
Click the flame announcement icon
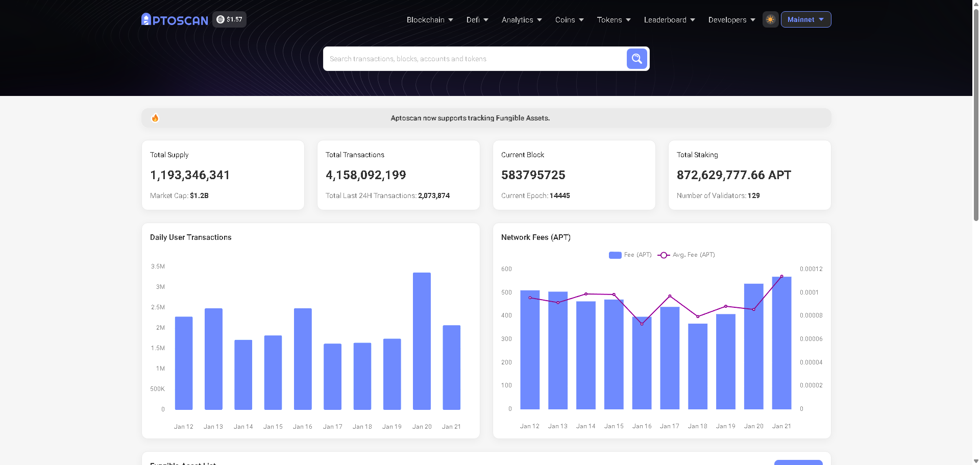155,118
